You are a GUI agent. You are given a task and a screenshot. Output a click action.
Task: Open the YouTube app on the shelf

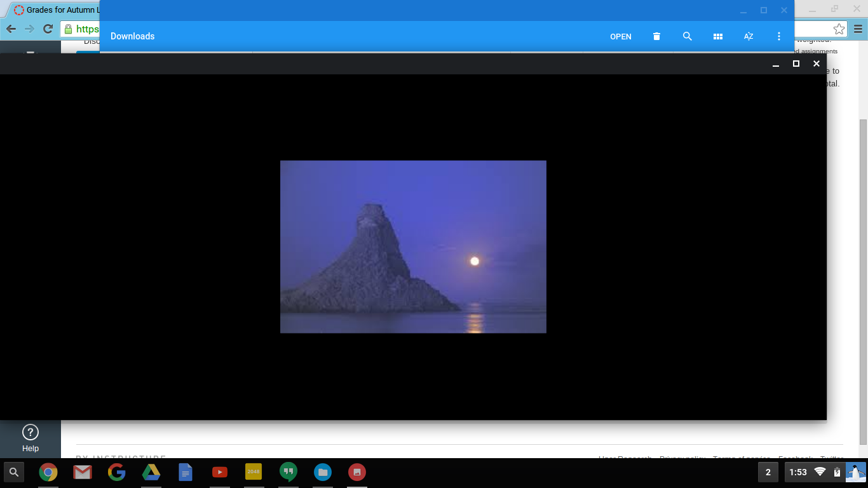(x=219, y=472)
